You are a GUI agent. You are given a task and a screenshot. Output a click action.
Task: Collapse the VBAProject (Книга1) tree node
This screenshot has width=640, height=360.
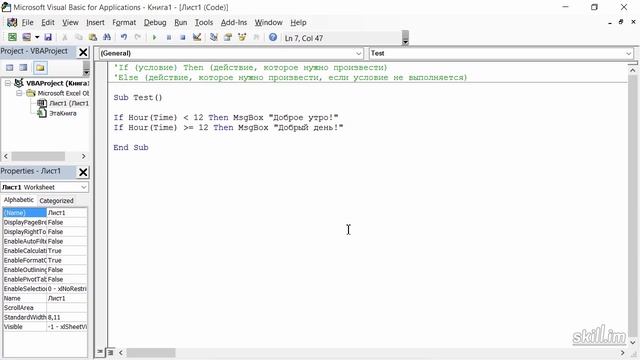tap(8, 83)
